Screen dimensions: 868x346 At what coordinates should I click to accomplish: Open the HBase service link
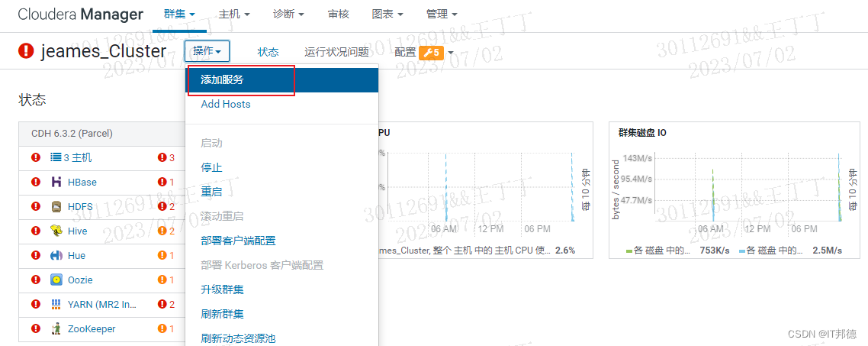pos(82,182)
